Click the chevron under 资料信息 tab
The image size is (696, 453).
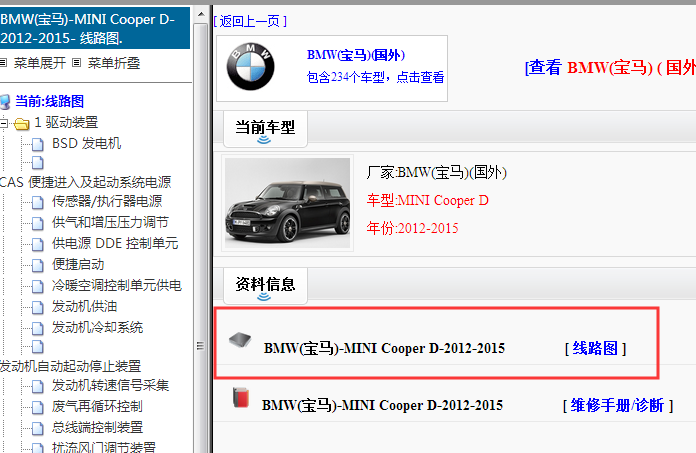264,297
